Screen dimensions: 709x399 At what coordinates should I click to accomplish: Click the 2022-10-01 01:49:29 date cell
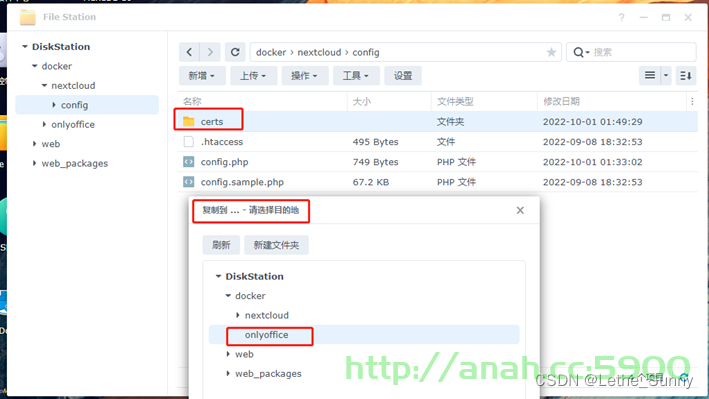[x=592, y=122]
